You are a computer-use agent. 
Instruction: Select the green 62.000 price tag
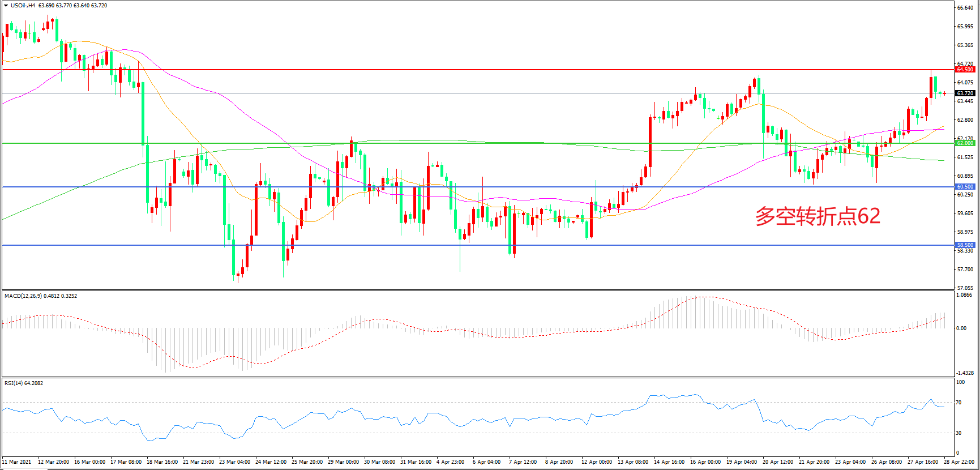(965, 143)
